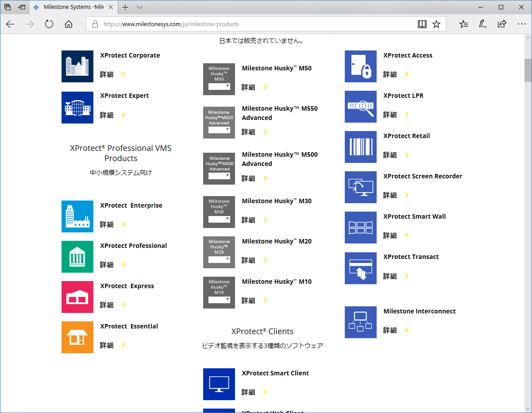Image resolution: width=532 pixels, height=413 pixels.
Task: Go to the browser home page
Action: (x=69, y=24)
